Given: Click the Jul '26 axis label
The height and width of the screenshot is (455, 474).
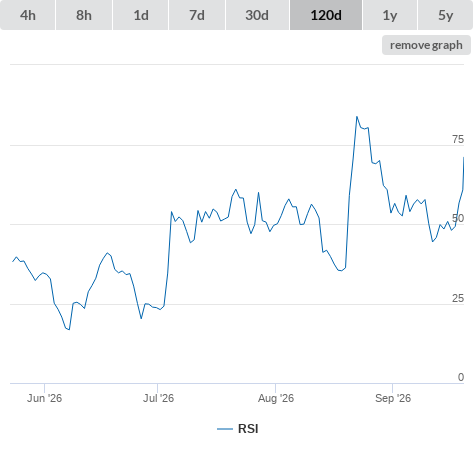Looking at the screenshot, I should tap(158, 398).
